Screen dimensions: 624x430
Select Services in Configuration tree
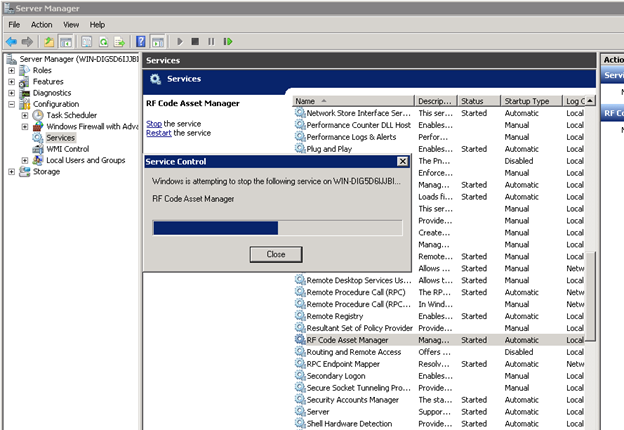pyautogui.click(x=60, y=138)
